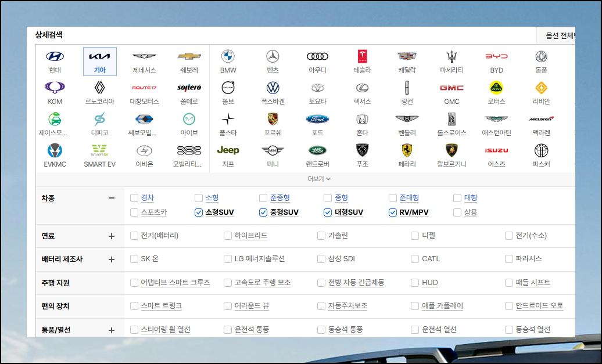
Task: Expand the 통풍/열선 plus icon
Action: 112,330
